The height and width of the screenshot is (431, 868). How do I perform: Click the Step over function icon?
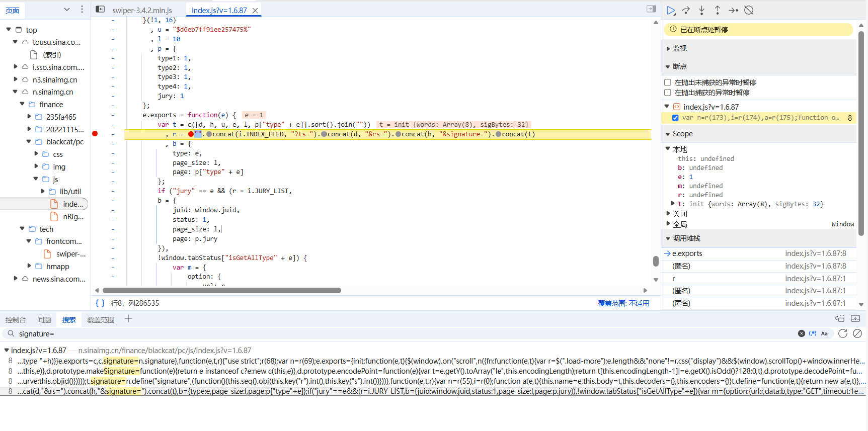(x=686, y=10)
